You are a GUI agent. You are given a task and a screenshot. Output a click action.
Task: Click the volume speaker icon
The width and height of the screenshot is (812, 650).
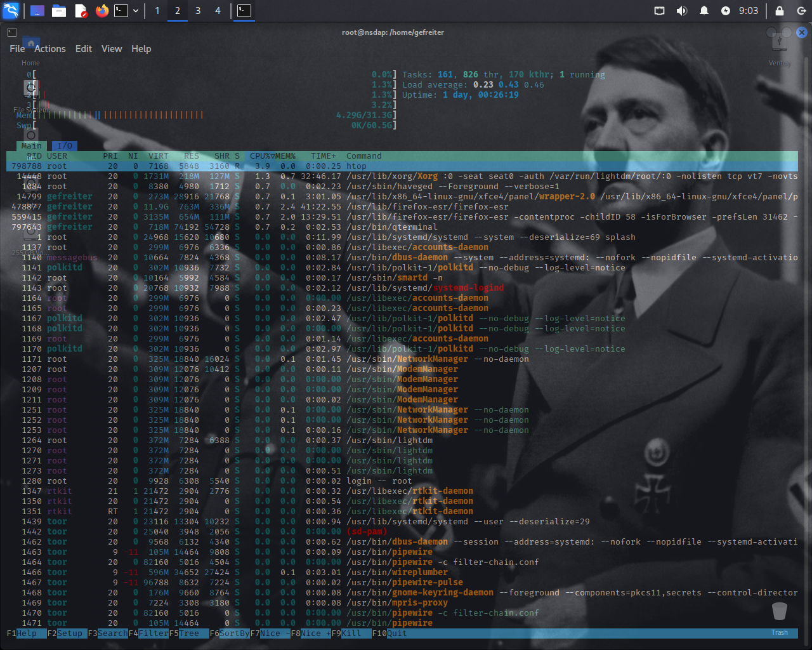pos(682,11)
